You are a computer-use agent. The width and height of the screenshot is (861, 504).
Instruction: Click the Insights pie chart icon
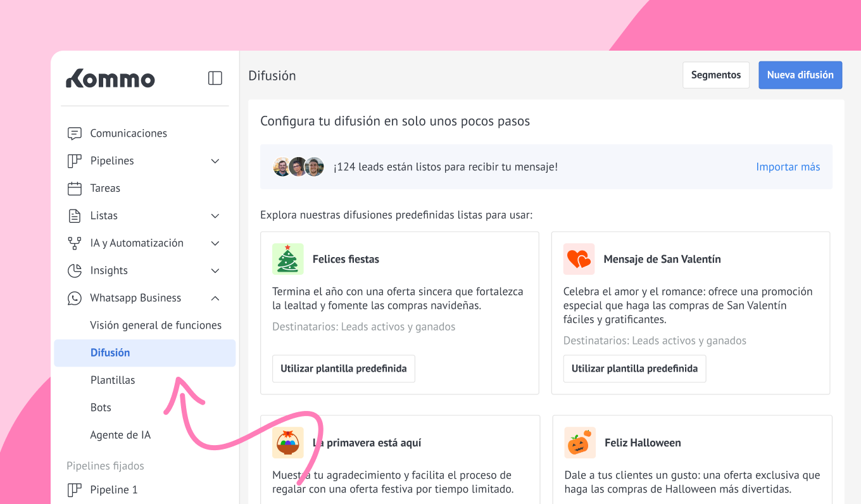pyautogui.click(x=75, y=270)
